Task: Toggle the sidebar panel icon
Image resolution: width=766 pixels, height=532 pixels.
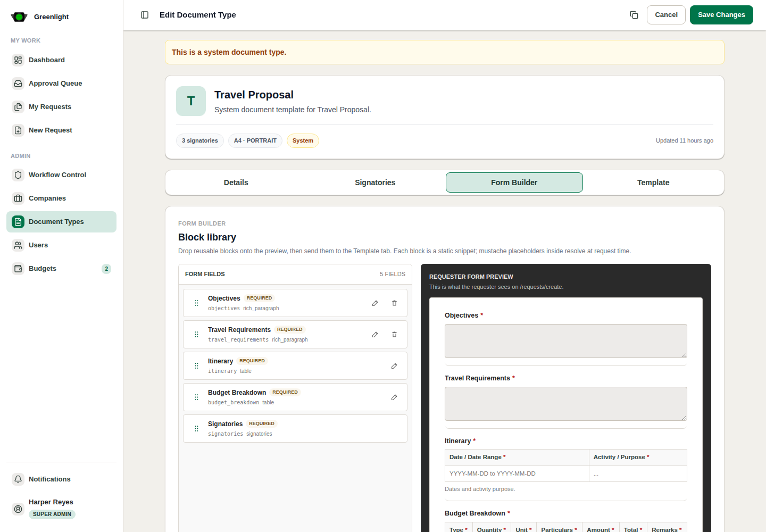Action: (x=145, y=15)
